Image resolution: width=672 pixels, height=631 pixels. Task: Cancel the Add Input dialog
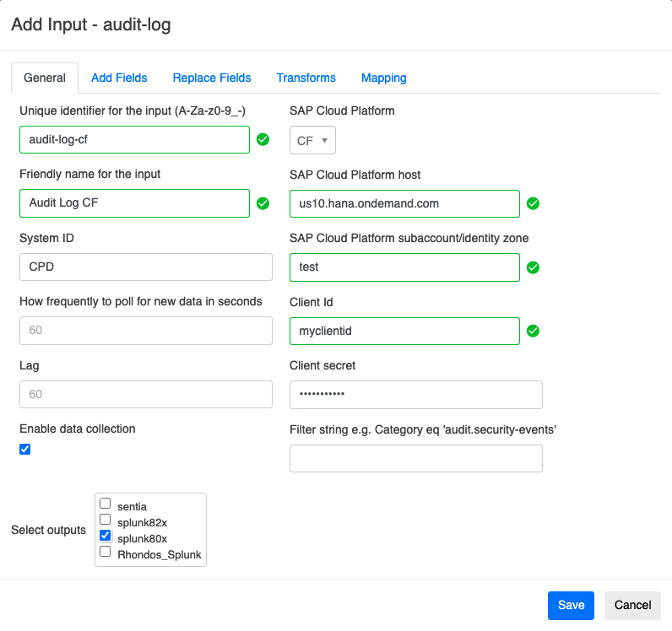(x=632, y=605)
